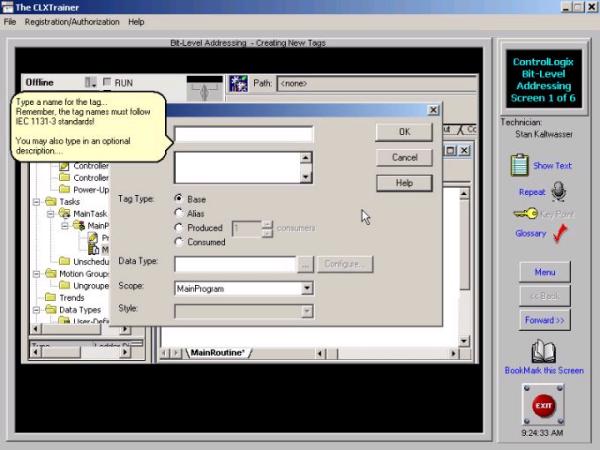Click the tag name input field
This screenshot has height=450, width=600.
(244, 134)
